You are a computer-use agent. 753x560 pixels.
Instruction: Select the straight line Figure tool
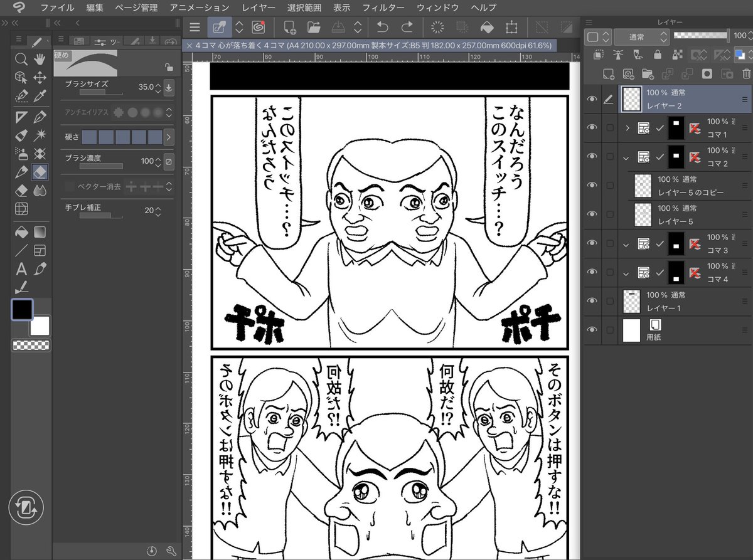click(x=21, y=250)
